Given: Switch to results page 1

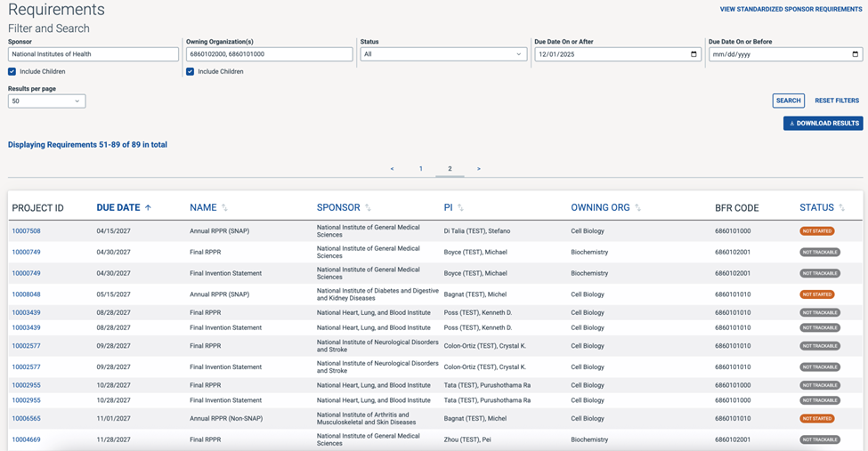Looking at the screenshot, I should pos(421,168).
